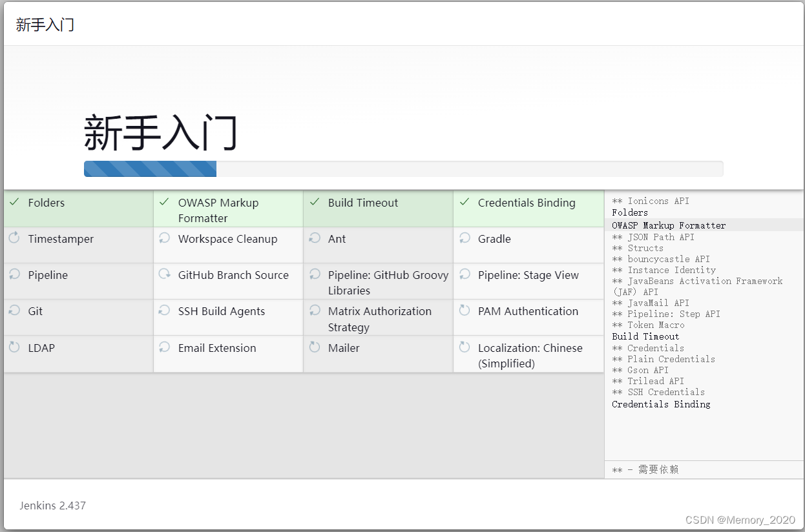Click the checkmark icon beside Credentials Binding

464,203
